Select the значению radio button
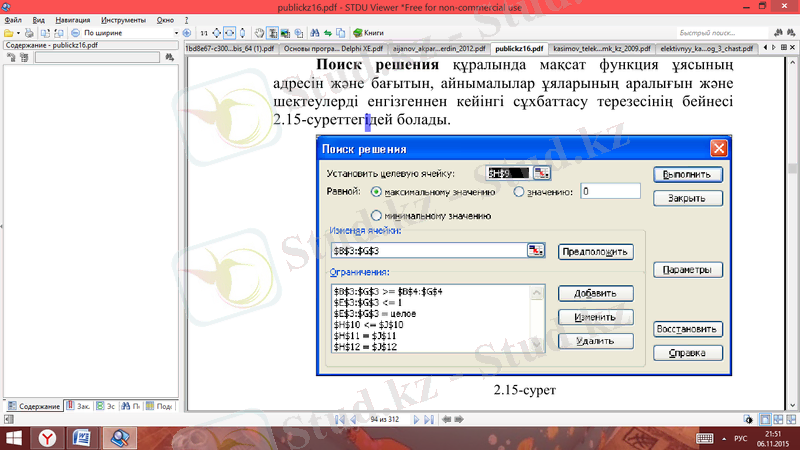This screenshot has width=800, height=450. point(518,192)
